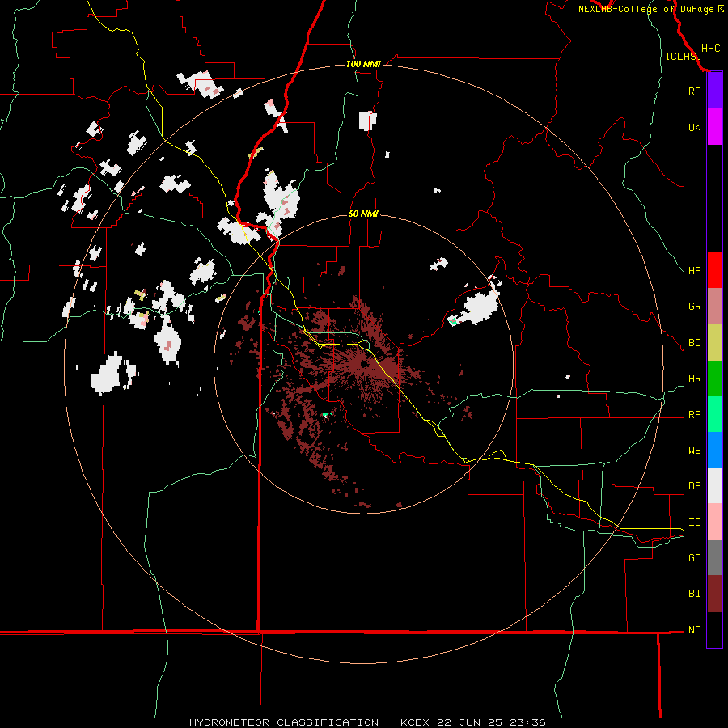Click the 'UK' legend label
This screenshot has height=728, width=728.
694,127
